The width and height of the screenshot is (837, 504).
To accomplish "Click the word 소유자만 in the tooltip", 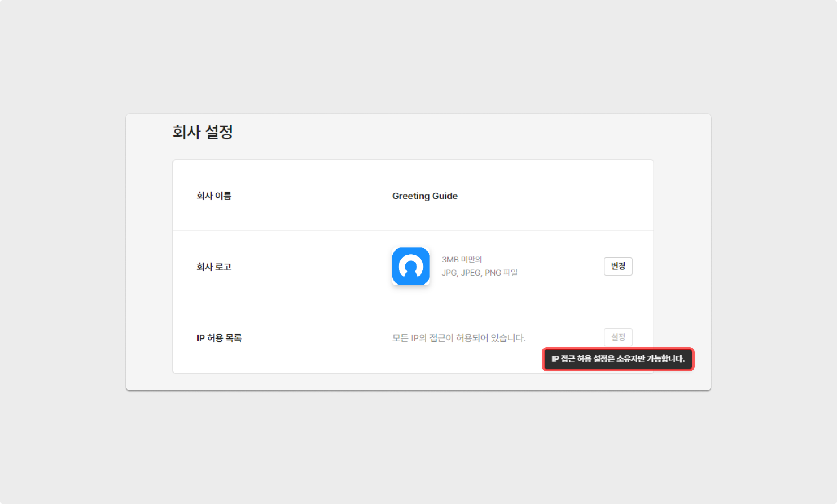I will pos(631,359).
